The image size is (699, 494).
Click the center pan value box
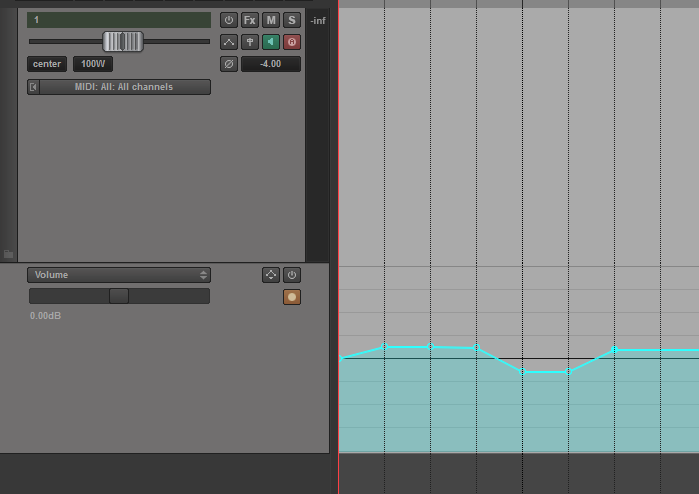[x=47, y=64]
